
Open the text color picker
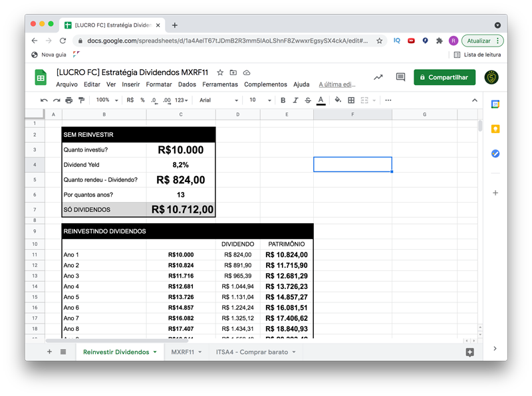tap(321, 100)
